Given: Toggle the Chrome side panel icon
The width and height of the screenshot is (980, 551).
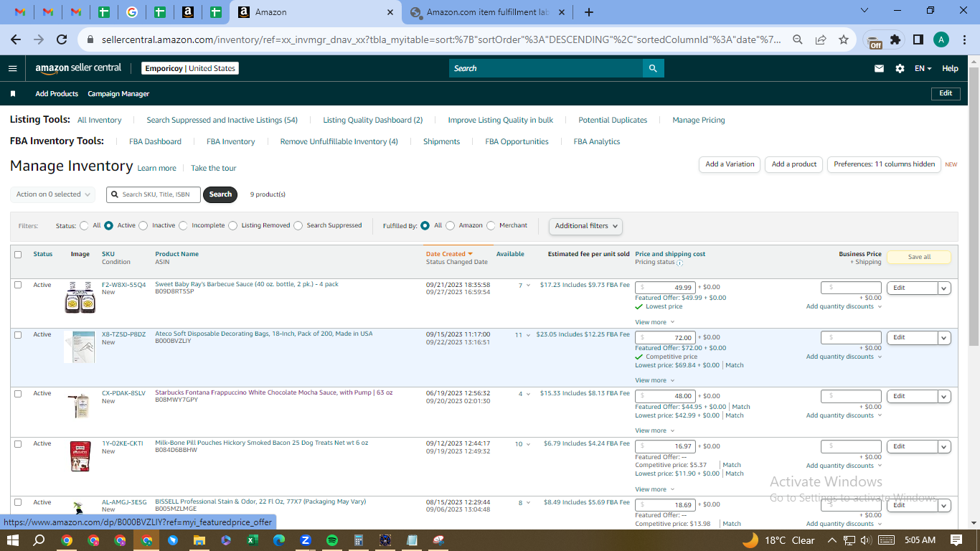Looking at the screenshot, I should [918, 39].
